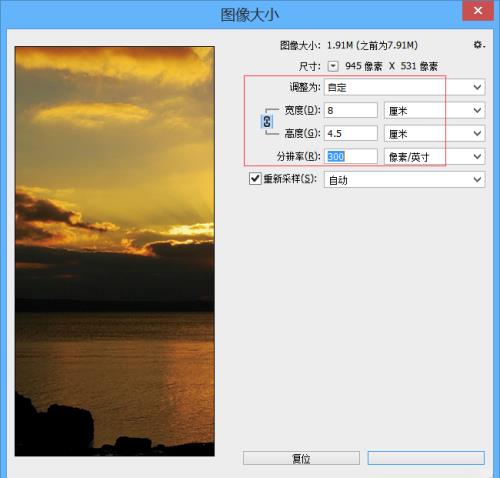Click the 分辨率(R) label
The image size is (500, 478).
[298, 156]
